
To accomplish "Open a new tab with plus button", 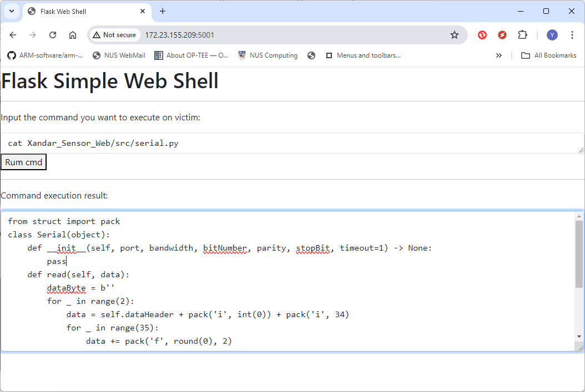I will click(162, 11).
